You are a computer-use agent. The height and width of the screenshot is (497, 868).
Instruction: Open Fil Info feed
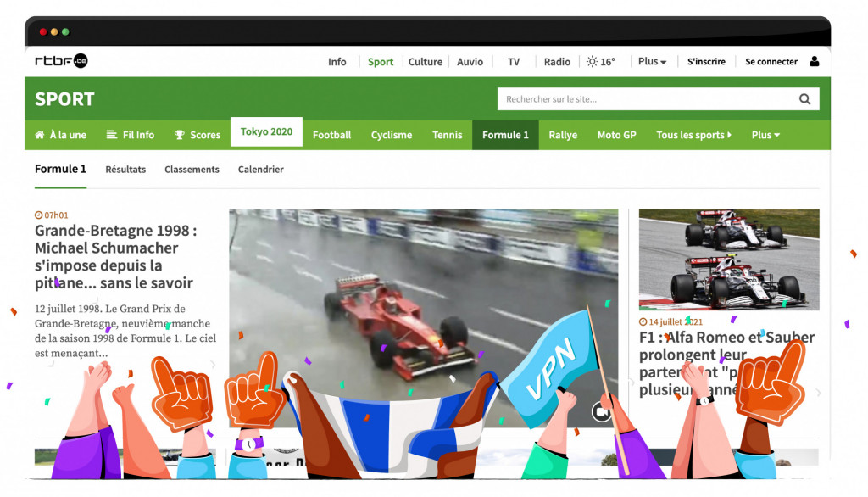130,135
